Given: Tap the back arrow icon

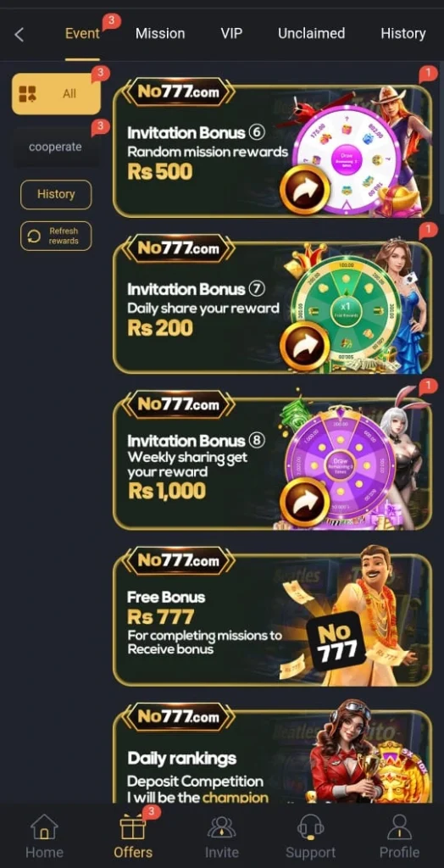Looking at the screenshot, I should point(19,34).
